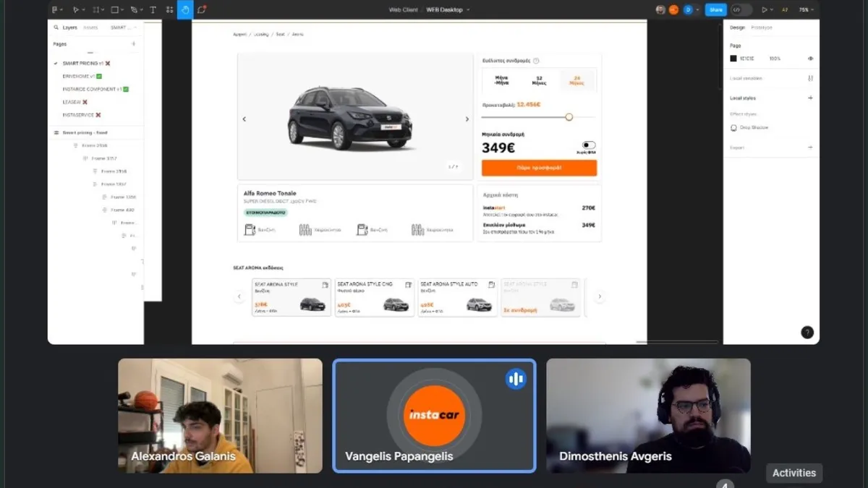868x488 pixels.
Task: Toggle page background visibility eye
Action: [x=810, y=59]
